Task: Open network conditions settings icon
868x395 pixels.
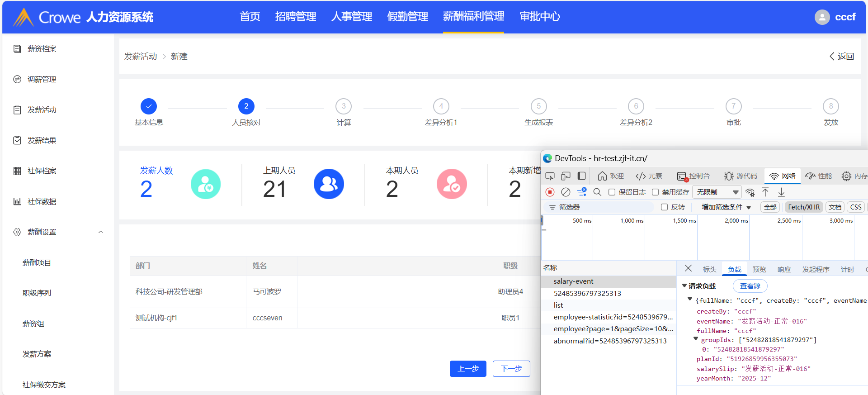Action: 750,192
